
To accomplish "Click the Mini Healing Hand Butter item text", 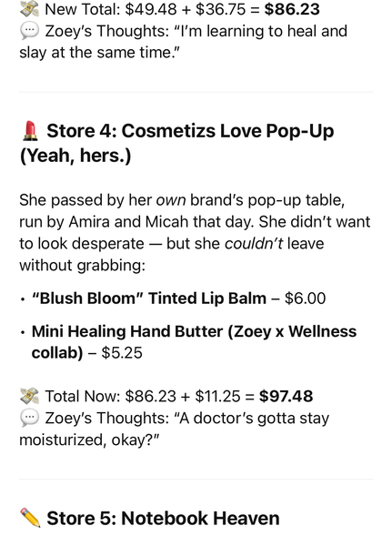I will coord(194,342).
